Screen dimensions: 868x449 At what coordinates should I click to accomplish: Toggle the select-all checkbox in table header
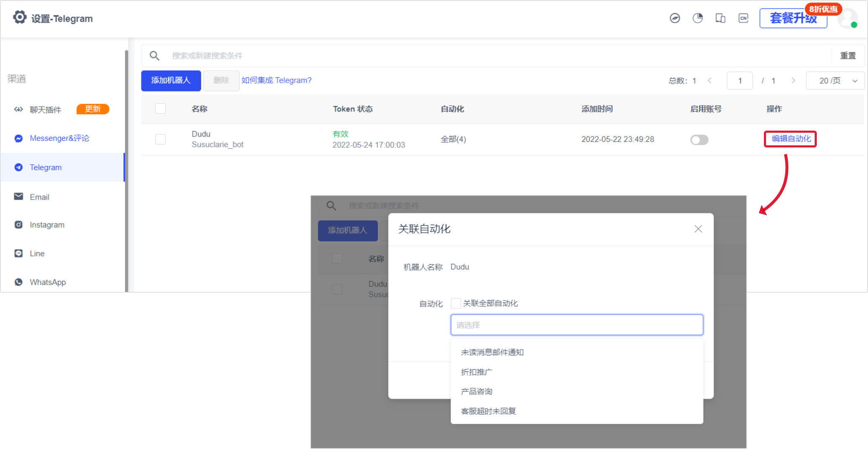(160, 109)
